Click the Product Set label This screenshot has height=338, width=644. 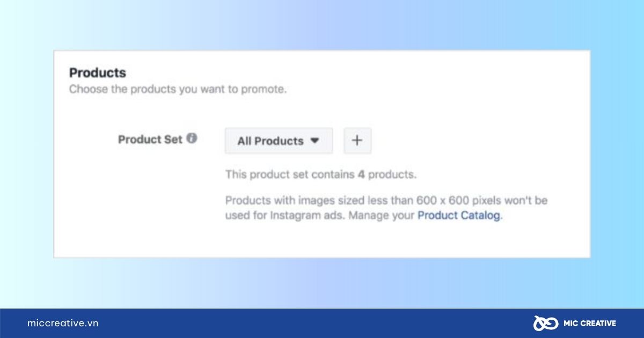coord(150,139)
